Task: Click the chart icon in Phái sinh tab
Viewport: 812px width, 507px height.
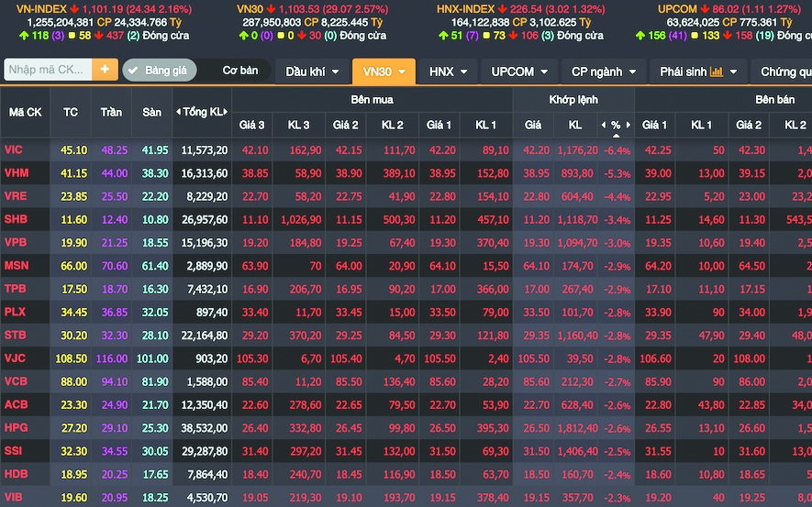Action: pos(717,72)
